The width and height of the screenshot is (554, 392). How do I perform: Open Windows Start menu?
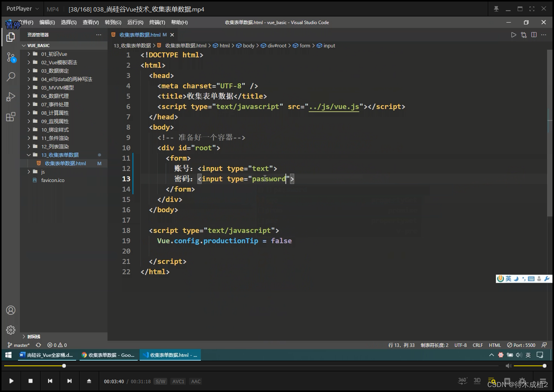point(8,355)
